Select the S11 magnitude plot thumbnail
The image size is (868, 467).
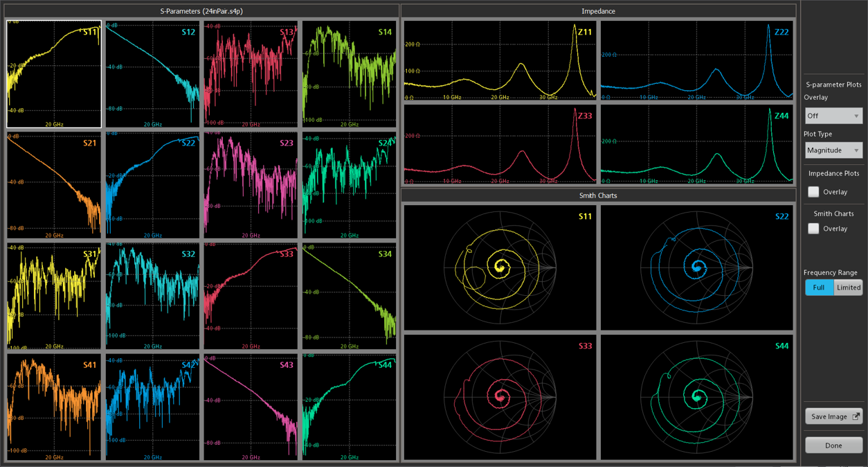click(x=54, y=74)
